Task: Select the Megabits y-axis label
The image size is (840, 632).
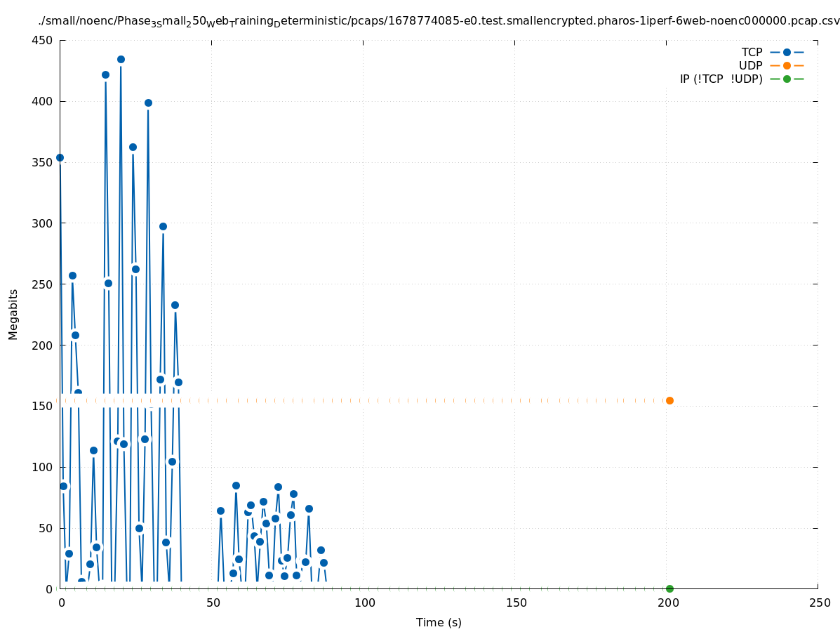Action: point(13,314)
